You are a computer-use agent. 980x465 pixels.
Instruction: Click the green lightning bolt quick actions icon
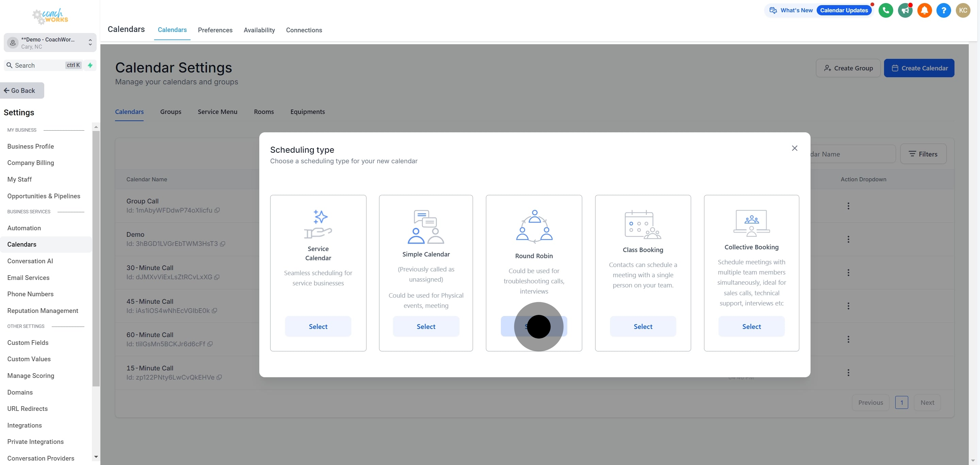[x=90, y=65]
